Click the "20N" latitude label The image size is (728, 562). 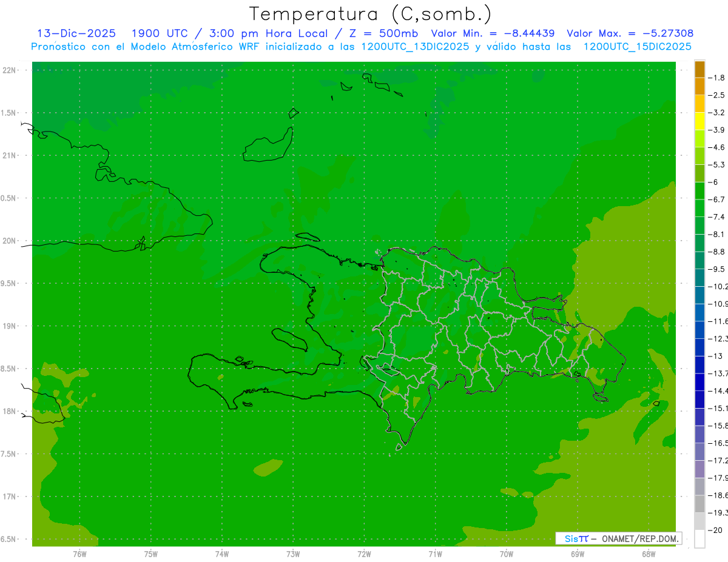[x=10, y=241]
